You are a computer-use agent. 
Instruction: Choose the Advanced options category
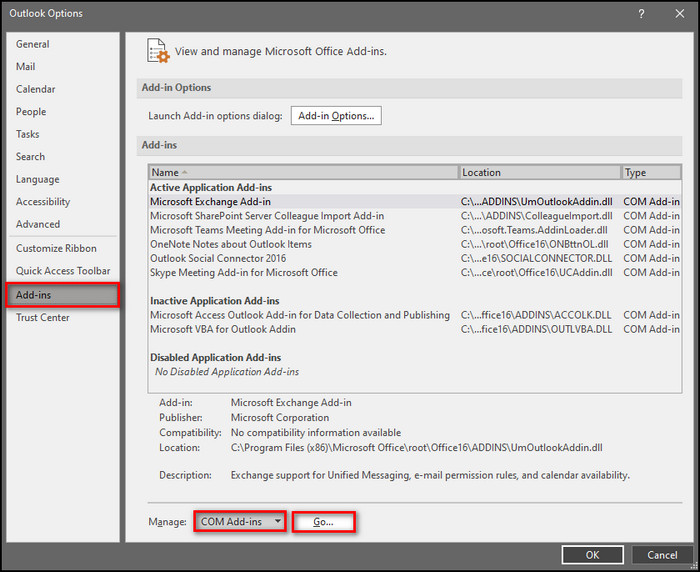[38, 224]
